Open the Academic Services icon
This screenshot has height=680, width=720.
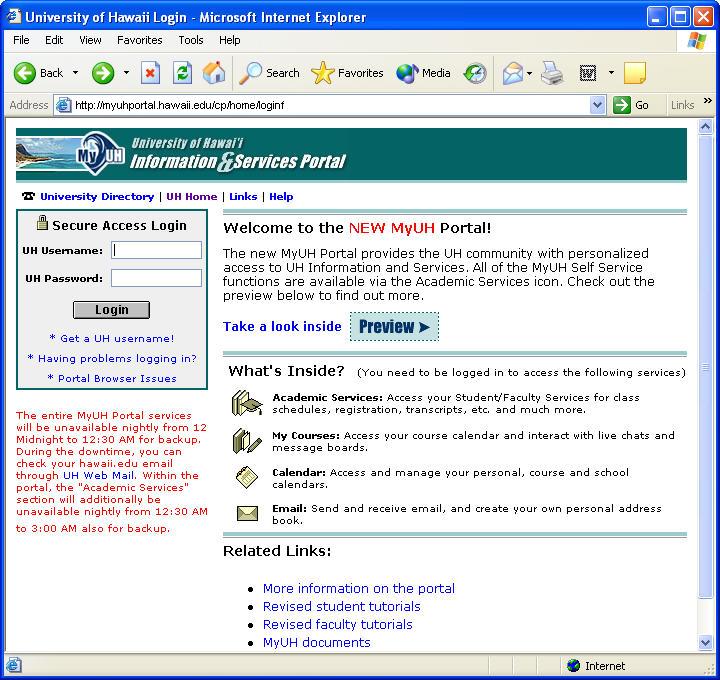pyautogui.click(x=246, y=403)
